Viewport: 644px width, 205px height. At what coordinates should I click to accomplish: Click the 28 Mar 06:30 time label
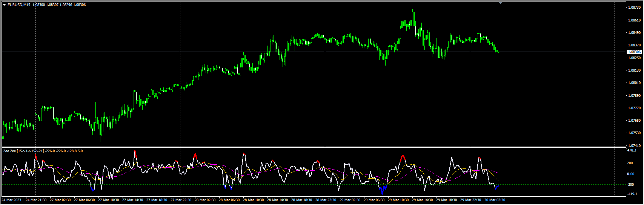point(229,200)
